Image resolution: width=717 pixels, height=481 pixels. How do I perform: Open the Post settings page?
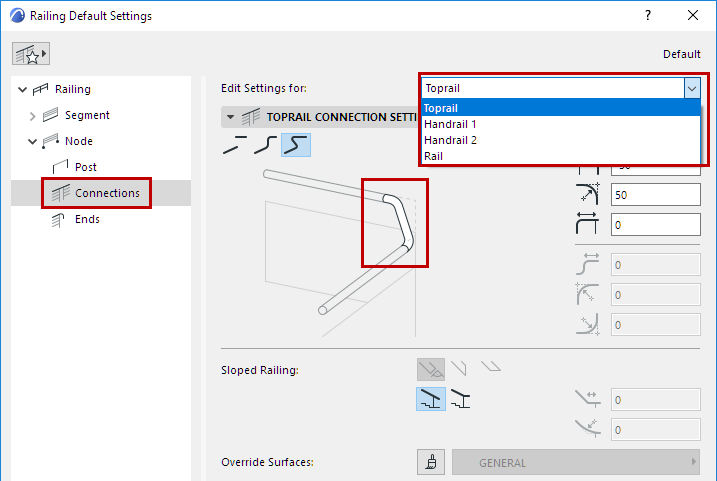click(x=86, y=167)
